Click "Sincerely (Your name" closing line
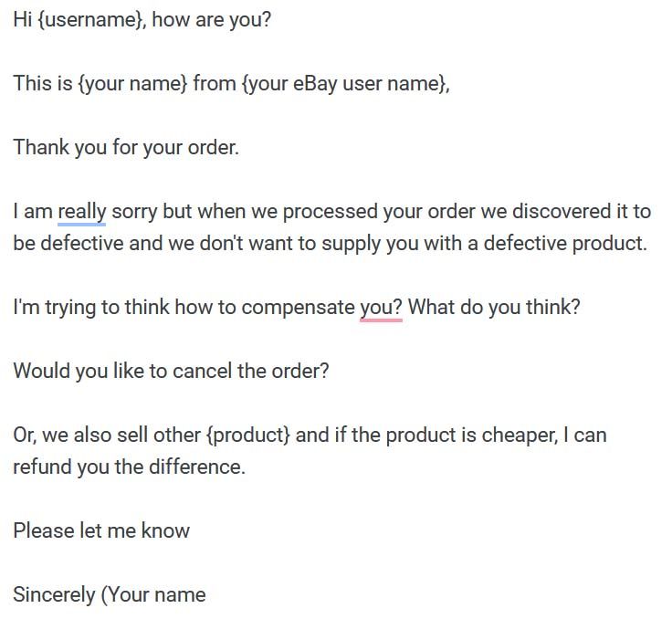Image resolution: width=672 pixels, height=640 pixels. pos(110,595)
